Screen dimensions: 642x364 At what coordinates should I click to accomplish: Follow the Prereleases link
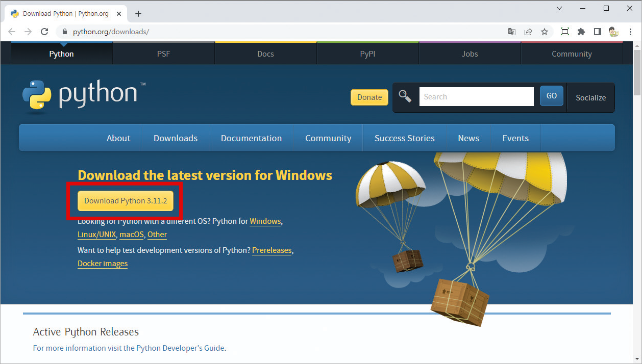pyautogui.click(x=271, y=250)
